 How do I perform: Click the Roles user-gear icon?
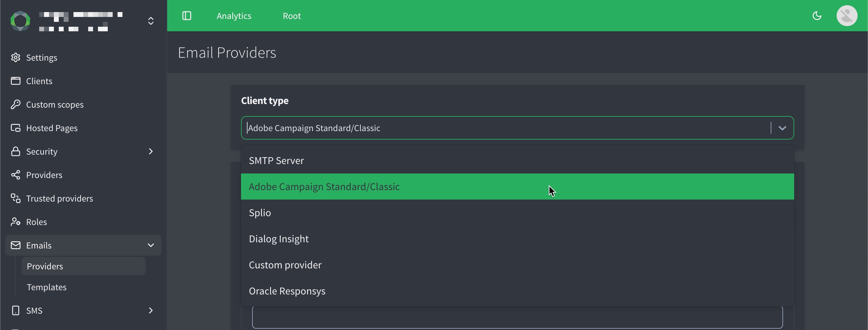pyautogui.click(x=15, y=222)
